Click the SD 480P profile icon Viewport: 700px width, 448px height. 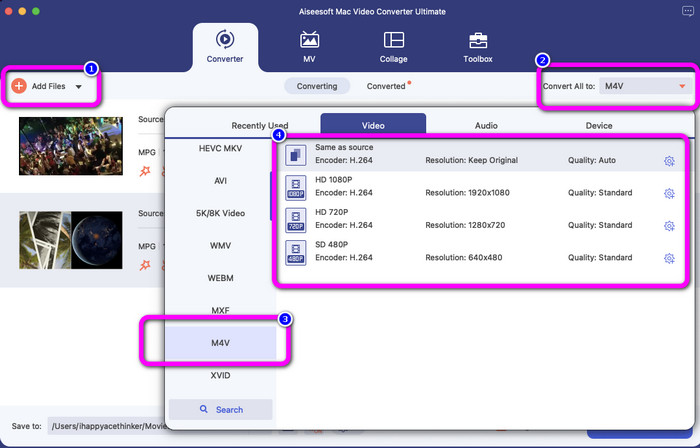tap(296, 253)
